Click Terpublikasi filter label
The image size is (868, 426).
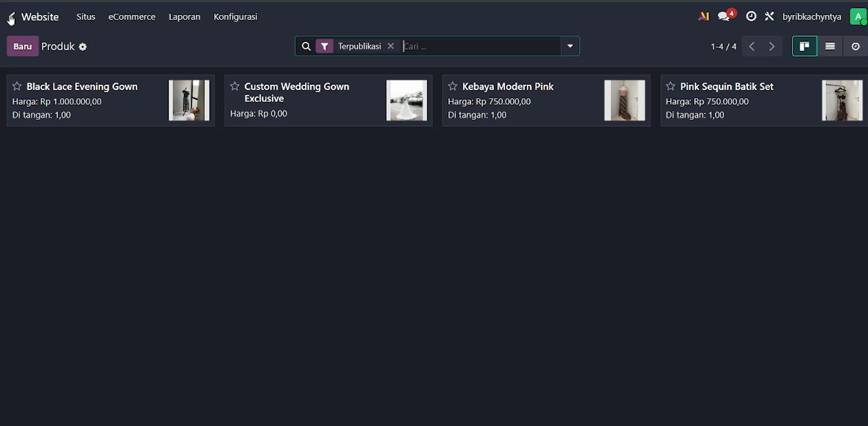[359, 46]
